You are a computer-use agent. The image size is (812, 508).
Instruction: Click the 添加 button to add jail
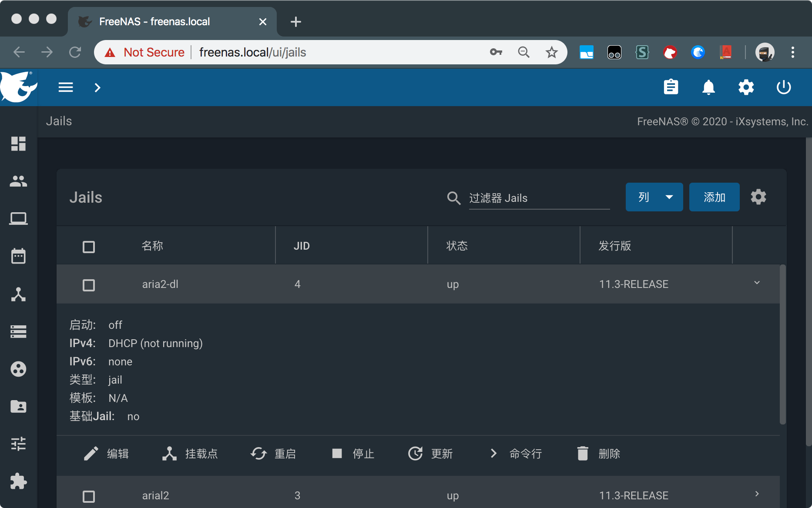pyautogui.click(x=714, y=197)
